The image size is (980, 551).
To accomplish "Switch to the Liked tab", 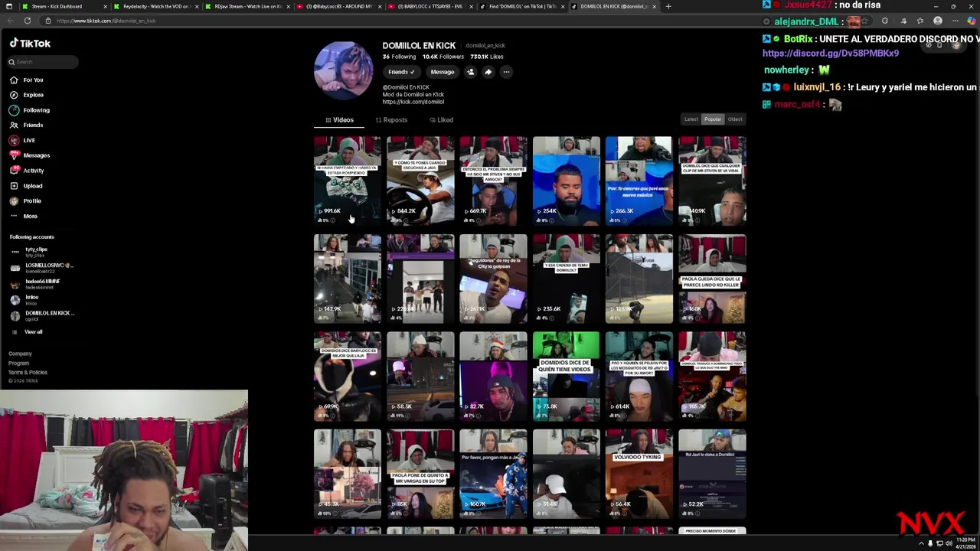I will pos(441,120).
